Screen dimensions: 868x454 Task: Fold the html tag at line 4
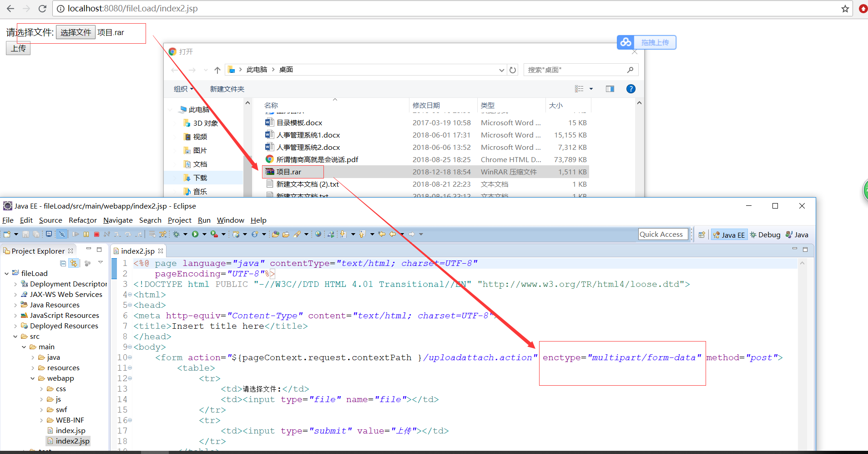[130, 295]
